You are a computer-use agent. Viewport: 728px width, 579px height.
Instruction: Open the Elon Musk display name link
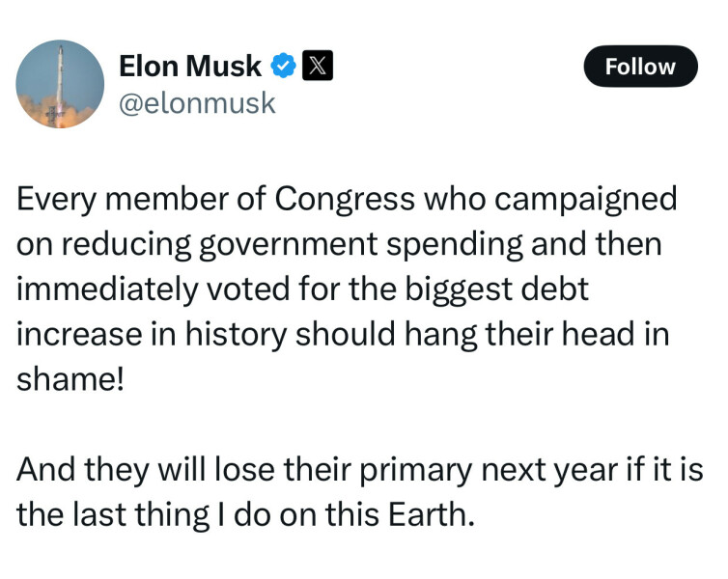(189, 67)
